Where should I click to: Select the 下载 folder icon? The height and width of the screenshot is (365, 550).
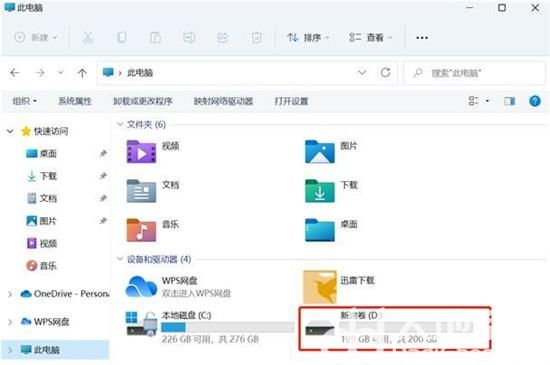tap(320, 191)
